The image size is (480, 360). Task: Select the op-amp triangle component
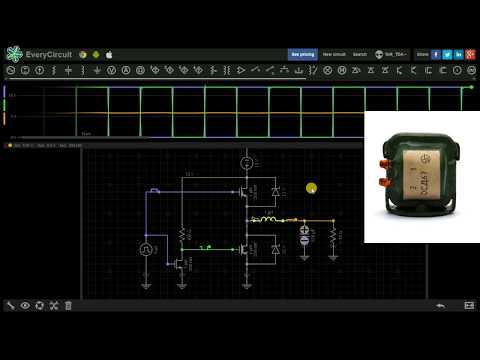click(241, 70)
